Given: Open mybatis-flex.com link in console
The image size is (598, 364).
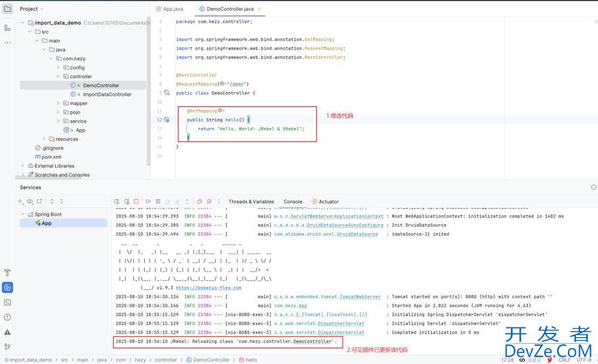Looking at the screenshot, I should (x=209, y=287).
